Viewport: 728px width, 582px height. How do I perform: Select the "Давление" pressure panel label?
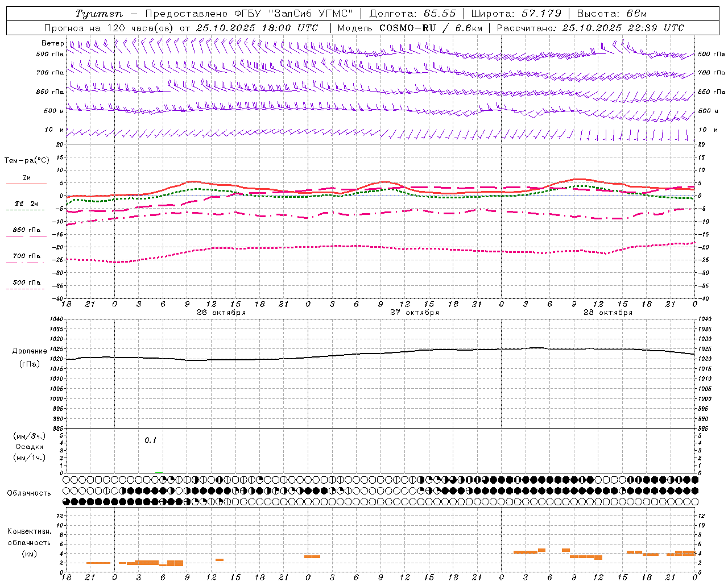coord(30,351)
